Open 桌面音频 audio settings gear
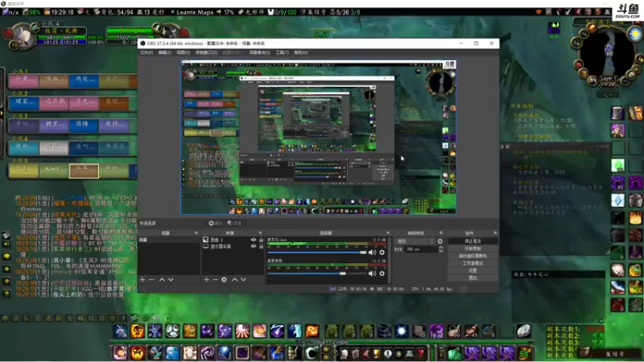Image resolution: width=644 pixels, height=362 pixels. coord(382,274)
